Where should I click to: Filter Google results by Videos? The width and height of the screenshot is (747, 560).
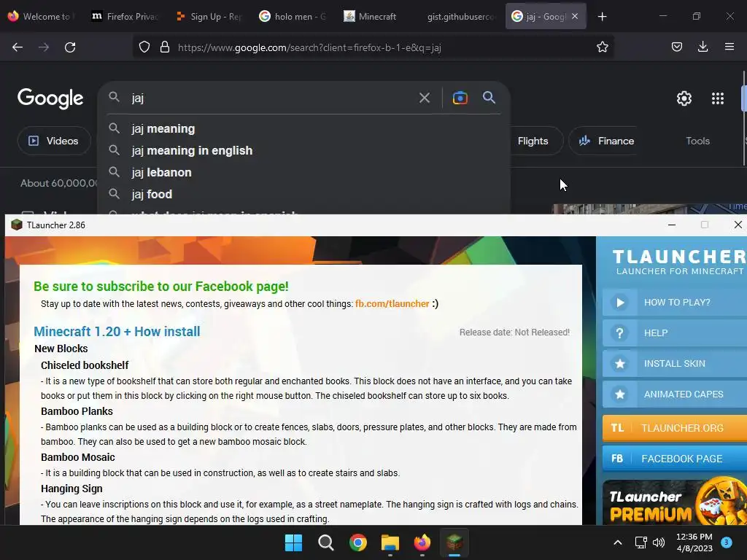(x=54, y=141)
